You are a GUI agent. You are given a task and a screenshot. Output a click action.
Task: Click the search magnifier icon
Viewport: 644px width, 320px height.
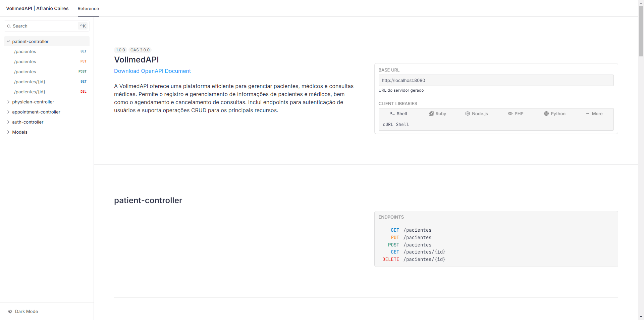pyautogui.click(x=9, y=26)
